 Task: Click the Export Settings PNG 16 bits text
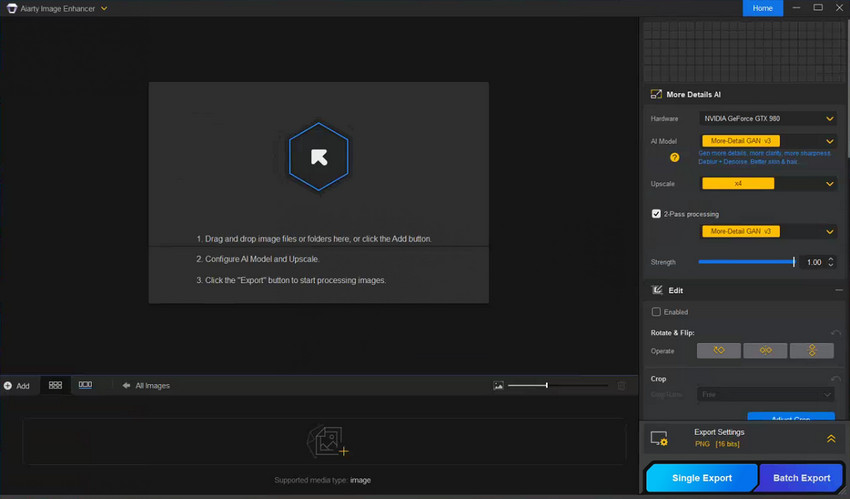point(717,444)
